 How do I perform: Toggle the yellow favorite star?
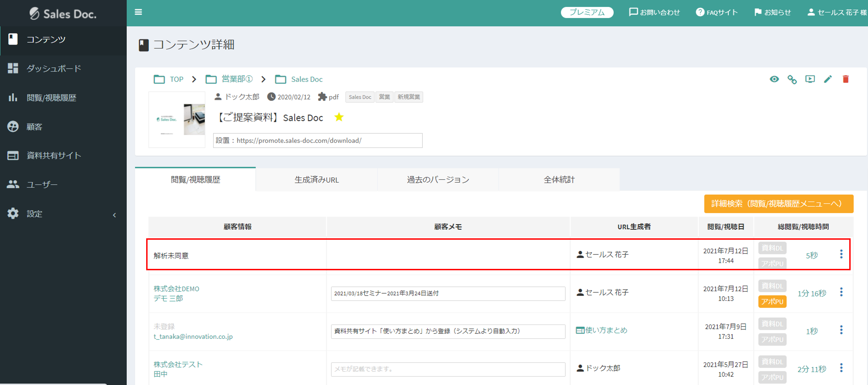point(339,117)
